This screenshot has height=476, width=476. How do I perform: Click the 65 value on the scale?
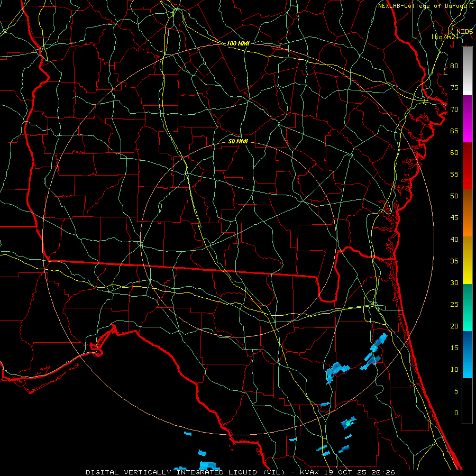point(454,131)
